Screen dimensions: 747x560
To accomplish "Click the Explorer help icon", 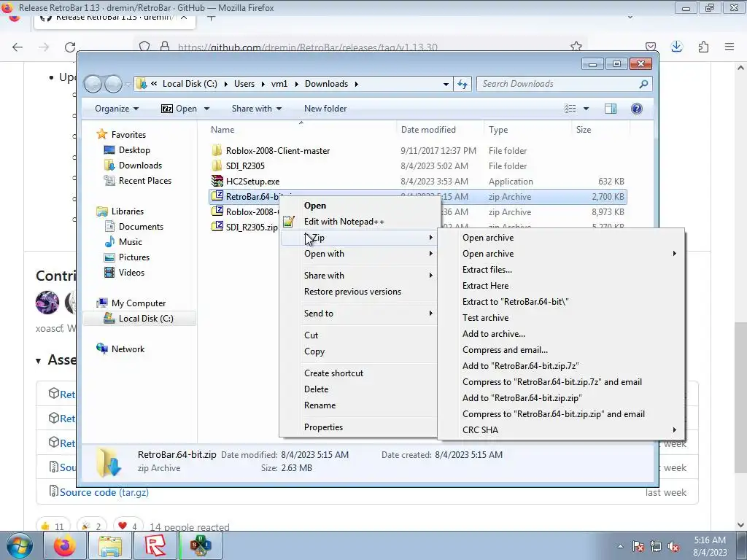I will coord(636,109).
